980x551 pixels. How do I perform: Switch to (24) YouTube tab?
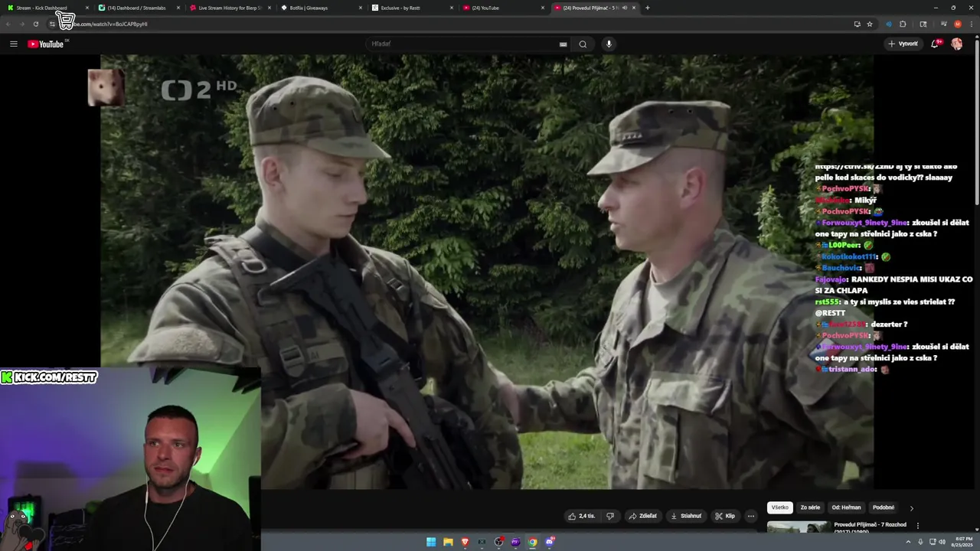click(500, 8)
